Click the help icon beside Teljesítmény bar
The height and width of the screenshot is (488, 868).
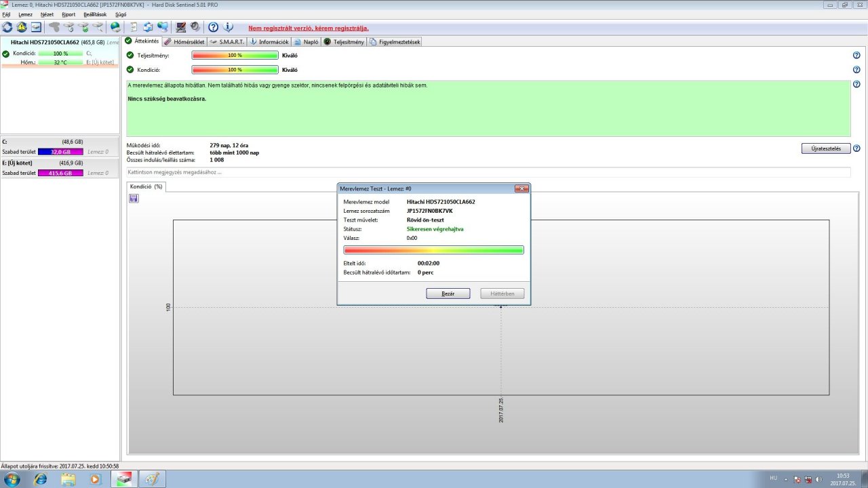tap(856, 56)
